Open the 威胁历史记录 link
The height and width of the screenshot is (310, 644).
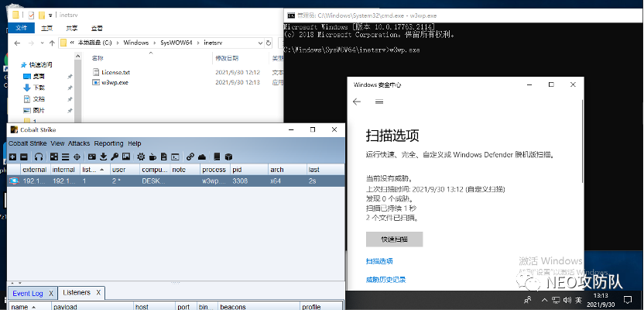pyautogui.click(x=385, y=280)
